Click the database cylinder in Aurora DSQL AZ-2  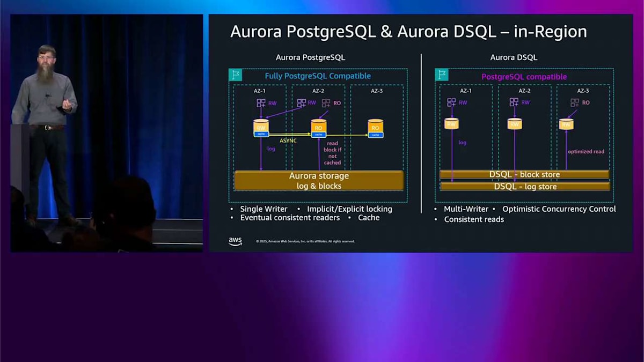(x=515, y=124)
